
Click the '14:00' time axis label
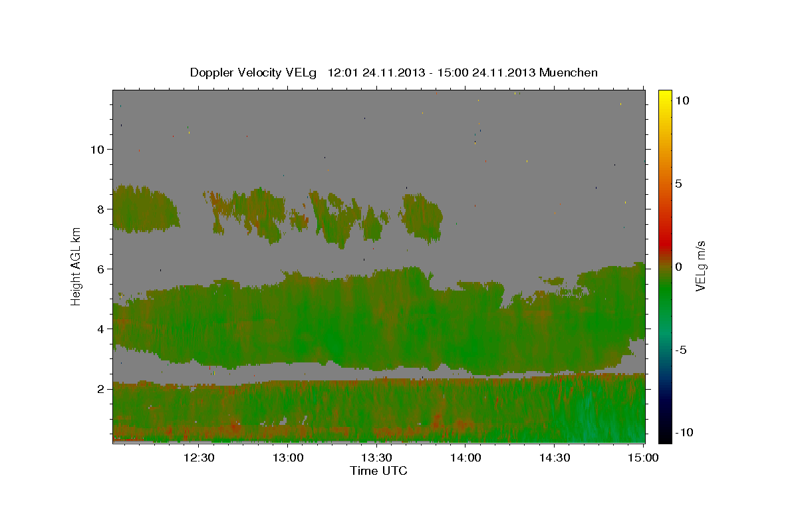466,458
